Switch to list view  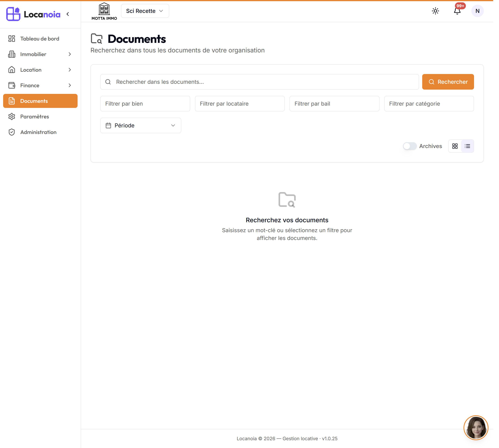(x=467, y=146)
